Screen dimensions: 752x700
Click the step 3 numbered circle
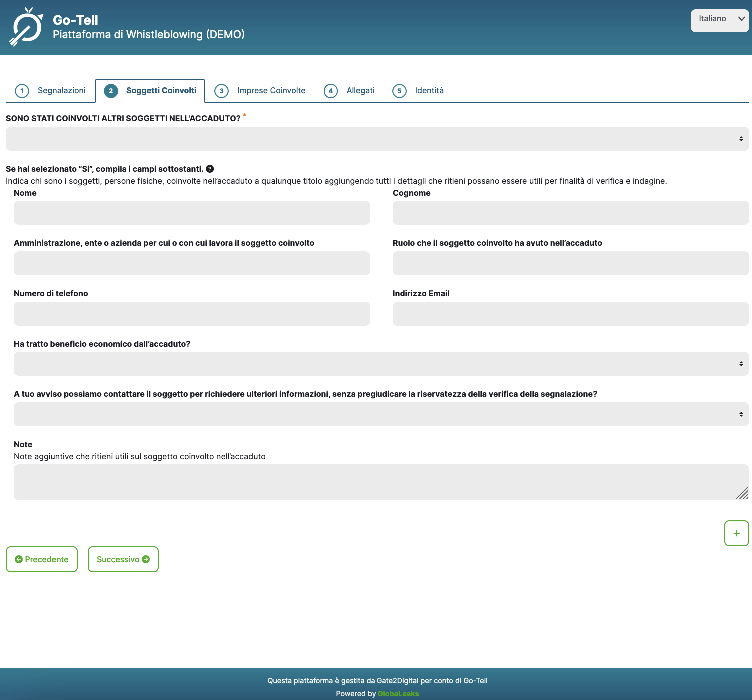click(221, 91)
